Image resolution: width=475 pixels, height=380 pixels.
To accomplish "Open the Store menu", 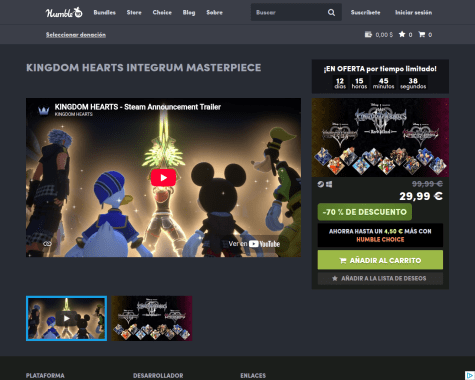I will point(134,12).
